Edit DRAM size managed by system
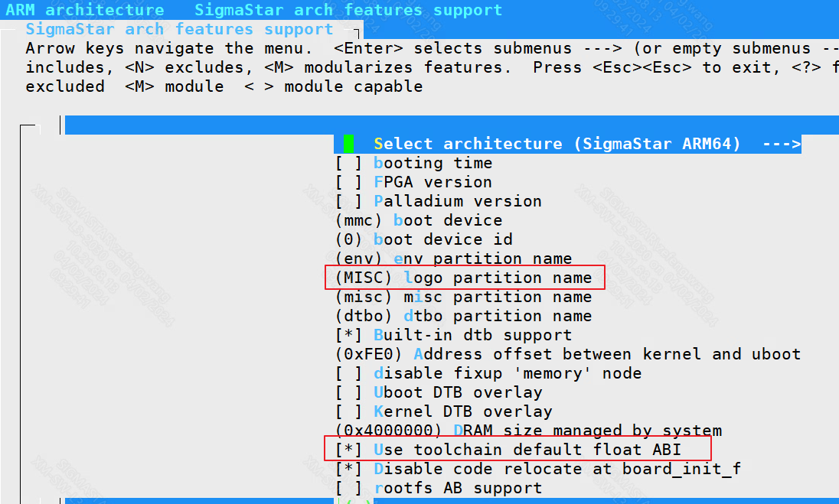 click(x=528, y=431)
